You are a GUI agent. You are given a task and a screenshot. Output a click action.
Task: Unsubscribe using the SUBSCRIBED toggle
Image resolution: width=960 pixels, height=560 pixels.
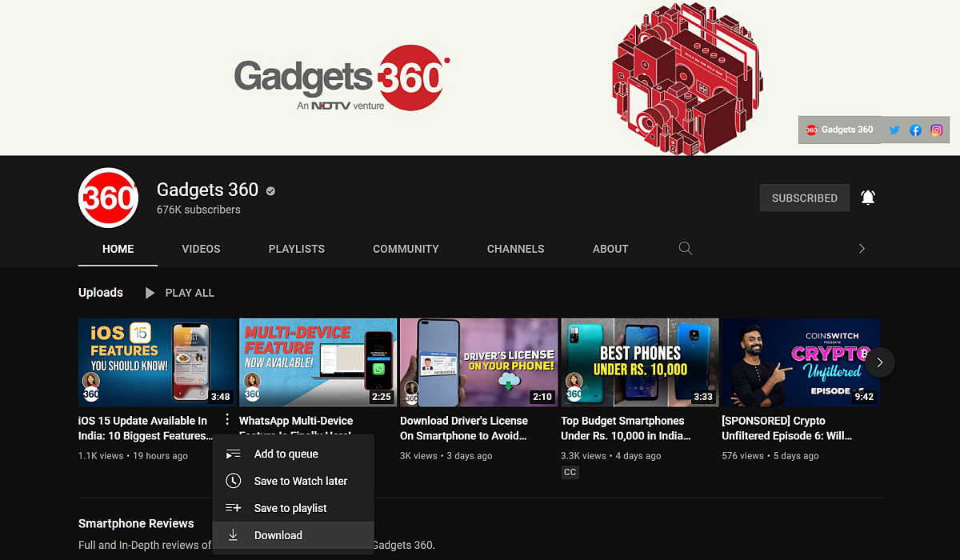(804, 198)
